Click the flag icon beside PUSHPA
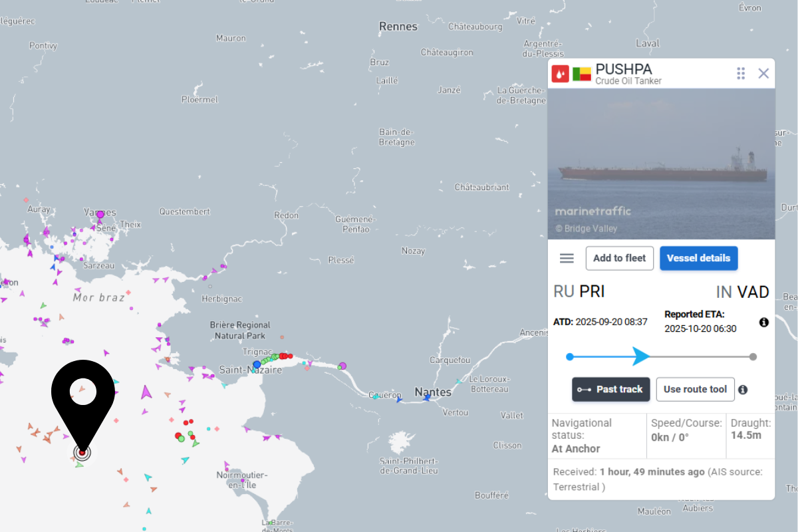Screen dimensions: 798x532 tap(582, 74)
